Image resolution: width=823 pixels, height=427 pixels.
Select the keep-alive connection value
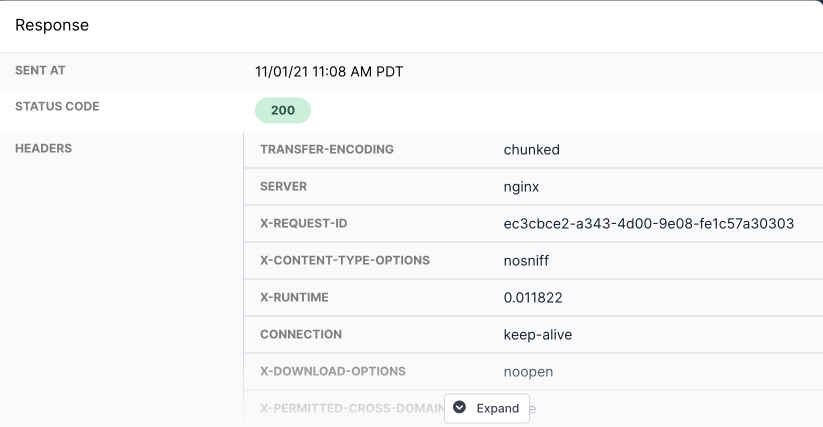[x=538, y=335]
